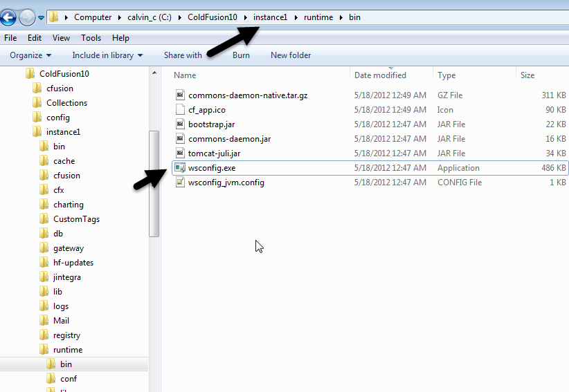The image size is (569, 392).
Task: Open the File menu
Action: [x=10, y=38]
